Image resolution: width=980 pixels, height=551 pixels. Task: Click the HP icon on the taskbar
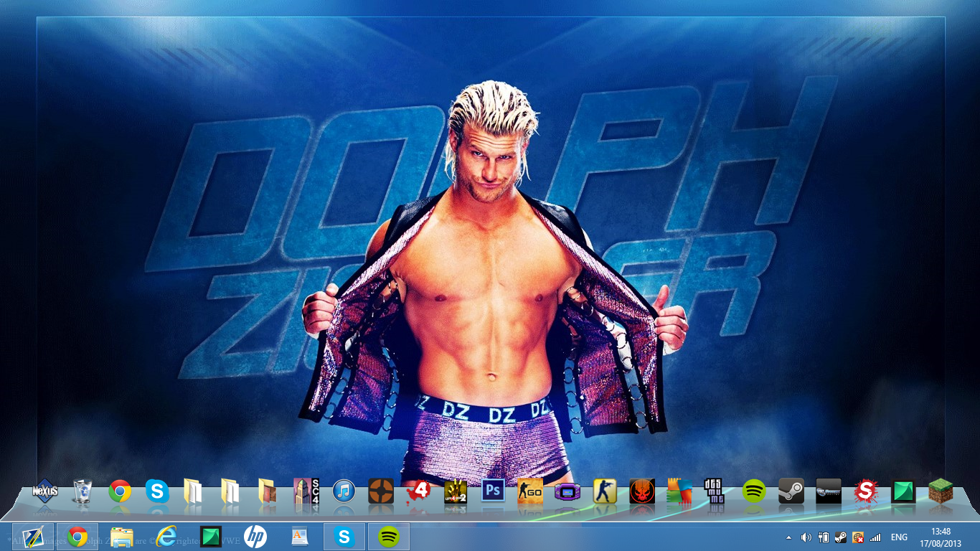[255, 537]
